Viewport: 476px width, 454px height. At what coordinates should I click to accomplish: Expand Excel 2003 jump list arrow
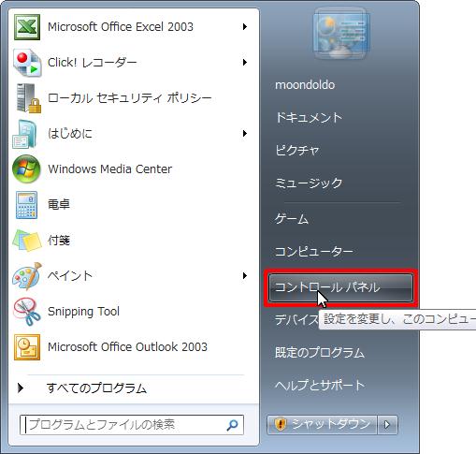tap(245, 27)
